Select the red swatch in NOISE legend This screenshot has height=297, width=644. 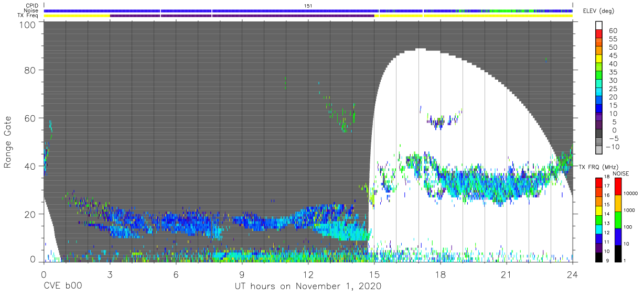pos(617,186)
